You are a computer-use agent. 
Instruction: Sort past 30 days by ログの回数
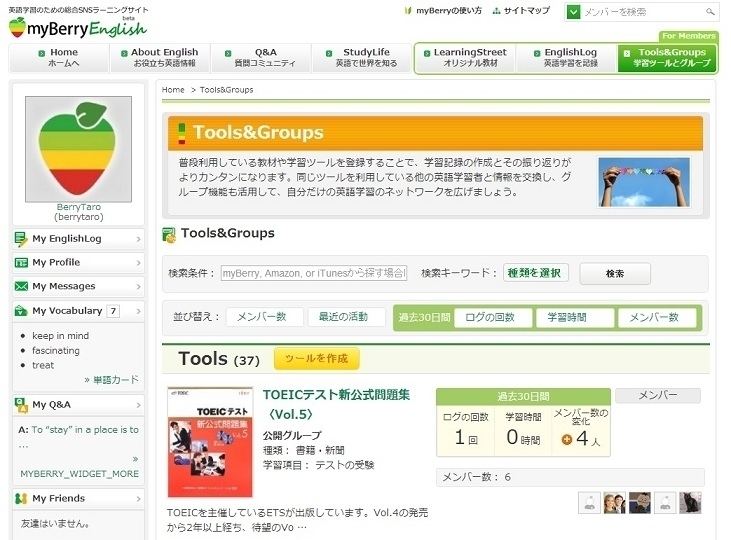click(493, 318)
